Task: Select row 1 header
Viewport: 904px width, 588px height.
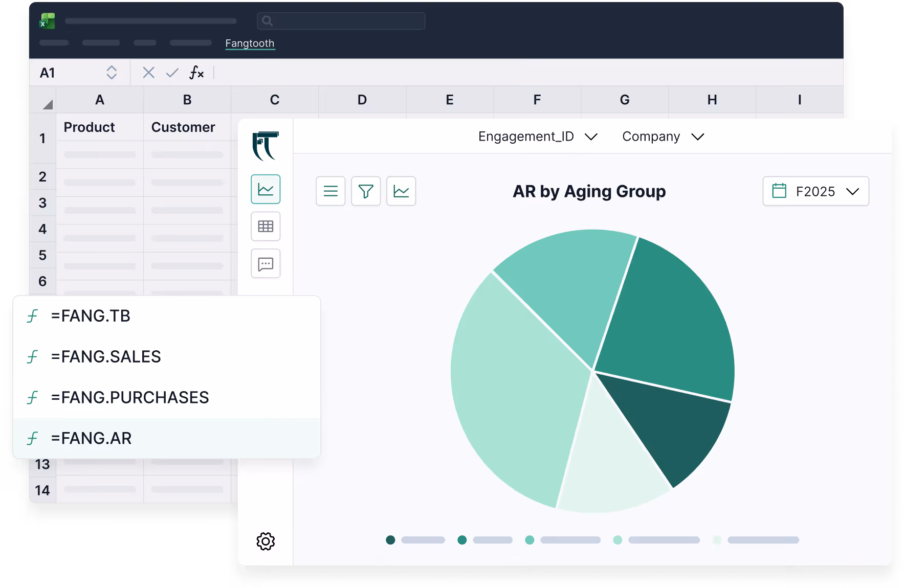Action: coord(42,139)
